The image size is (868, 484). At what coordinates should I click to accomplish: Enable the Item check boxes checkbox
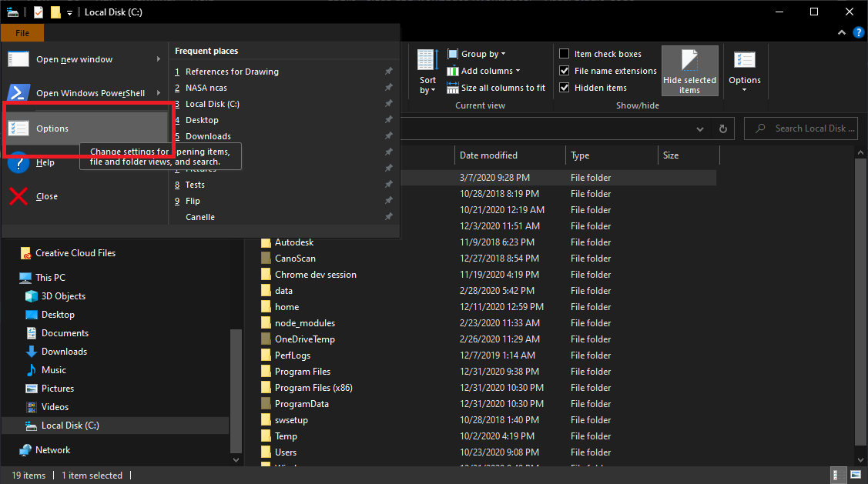(565, 54)
